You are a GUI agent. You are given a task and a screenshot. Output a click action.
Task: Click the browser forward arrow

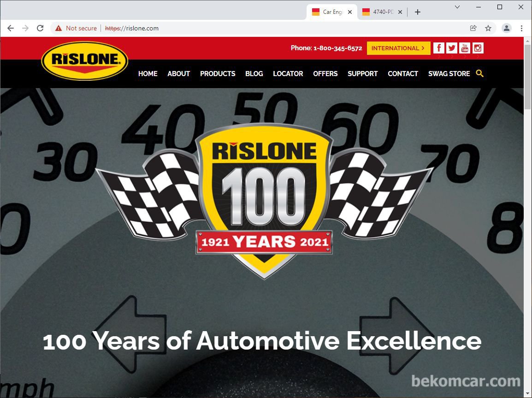pos(25,28)
